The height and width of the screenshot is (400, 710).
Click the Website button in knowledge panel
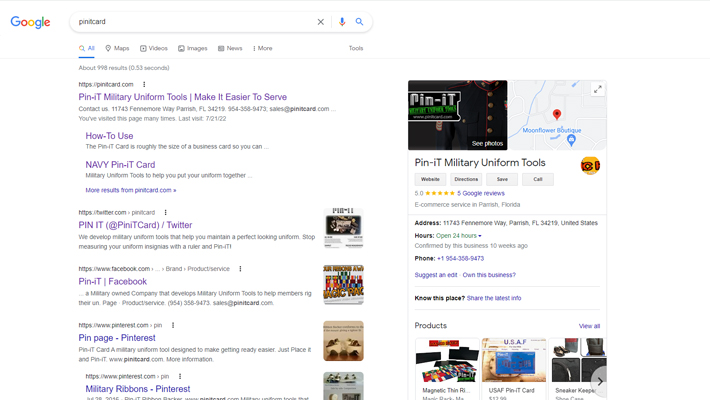[430, 179]
